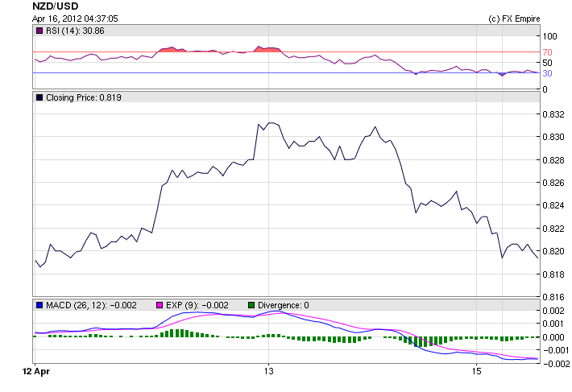Click the MACD axis label -0.001
Image resolution: width=572 pixels, height=392 pixels.
coord(556,350)
